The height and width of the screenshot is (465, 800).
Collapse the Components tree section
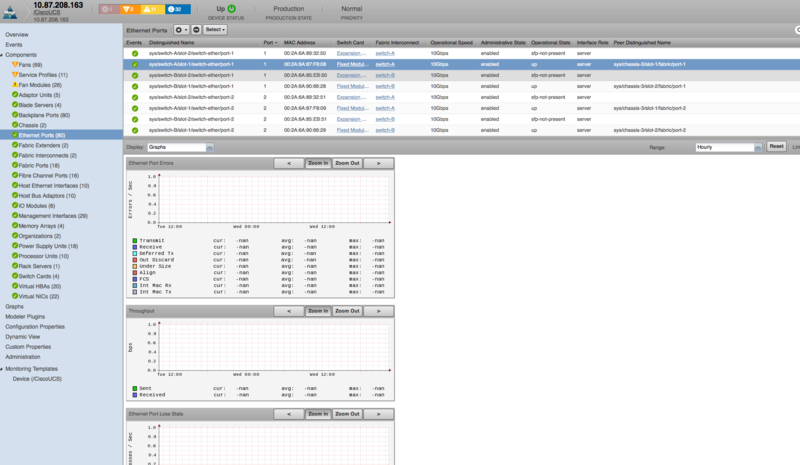click(x=2, y=55)
